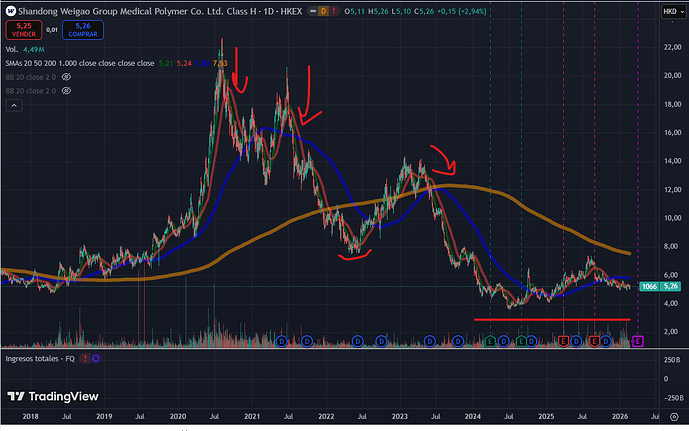
Task: Click the dividend D marker in mid-2022
Action: 358,341
